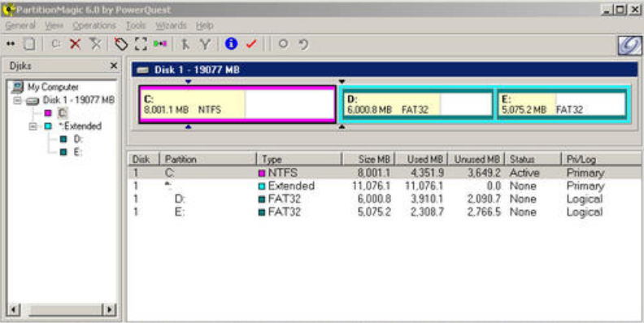This screenshot has height=323, width=644.
Task: Open the General menu
Action: tap(20, 25)
